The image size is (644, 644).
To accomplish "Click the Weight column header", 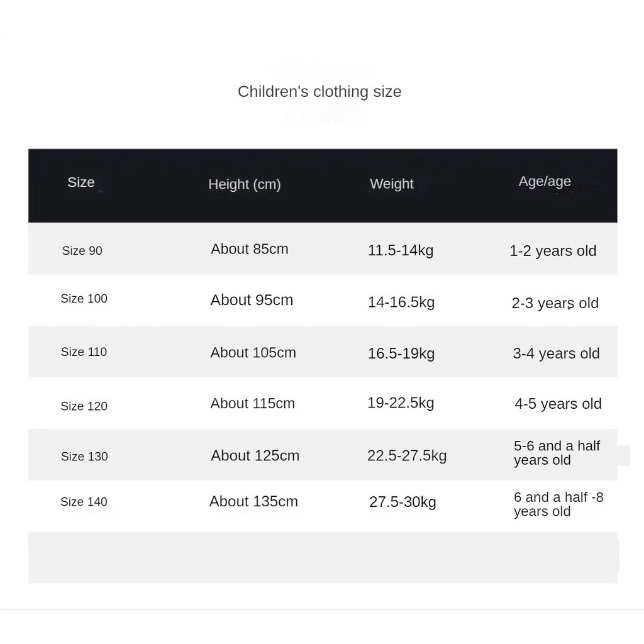I will click(392, 184).
